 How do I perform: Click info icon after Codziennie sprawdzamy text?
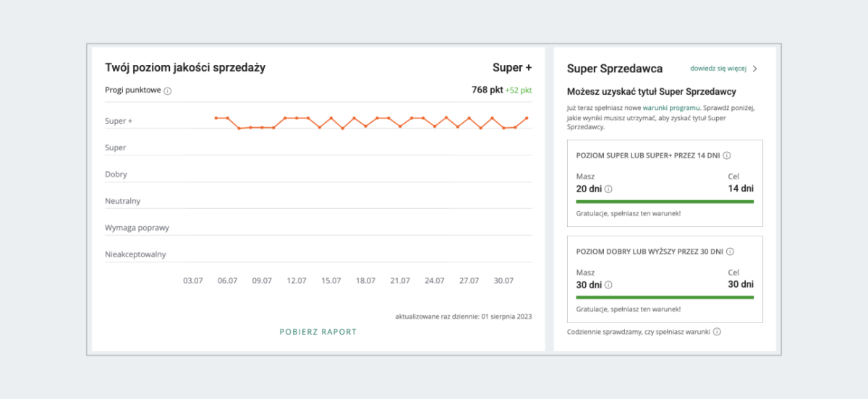(717, 332)
